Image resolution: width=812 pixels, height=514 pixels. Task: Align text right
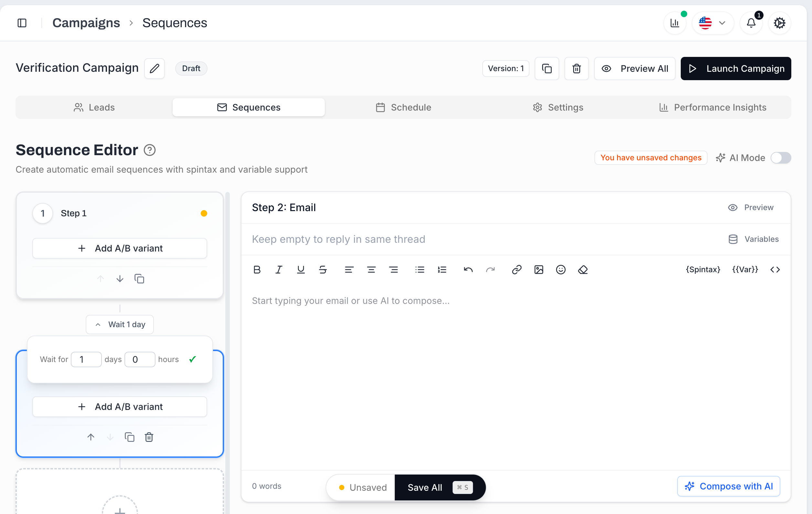pos(393,270)
